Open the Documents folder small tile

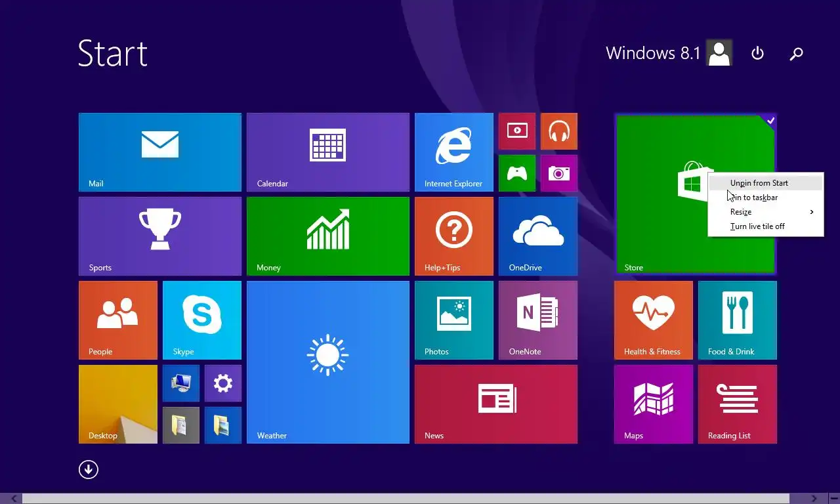[181, 425]
